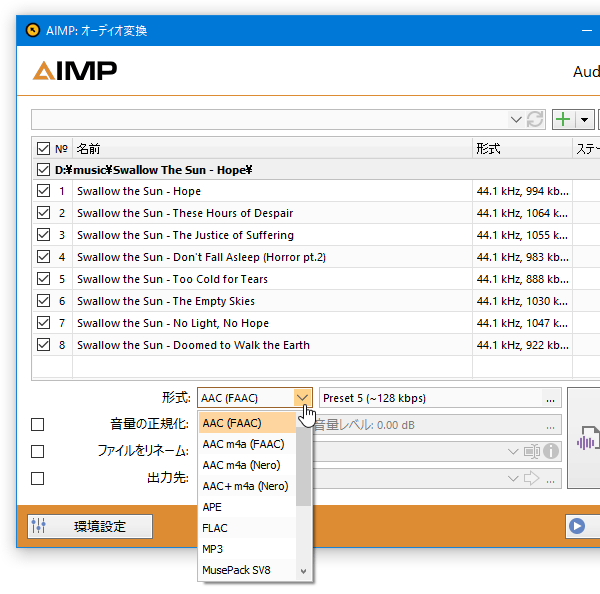The image size is (600, 594).
Task: Click format cell 44.1 kHz, 888 kb...
Action: [x=522, y=279]
